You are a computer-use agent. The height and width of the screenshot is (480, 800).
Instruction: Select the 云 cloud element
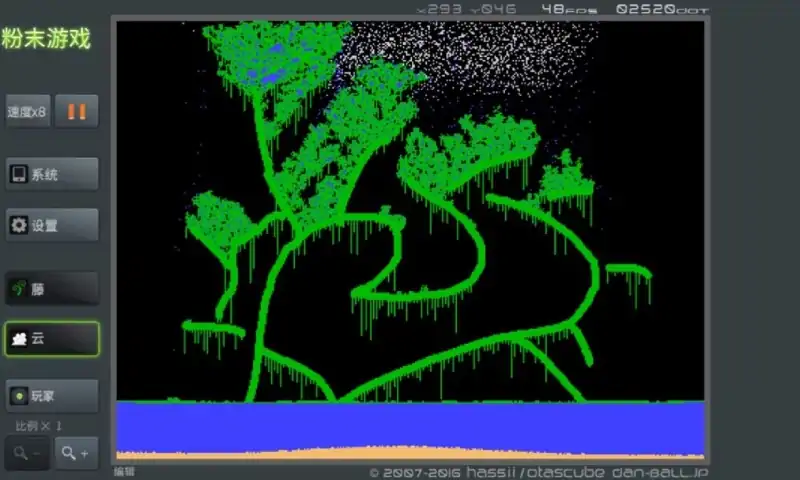click(52, 339)
